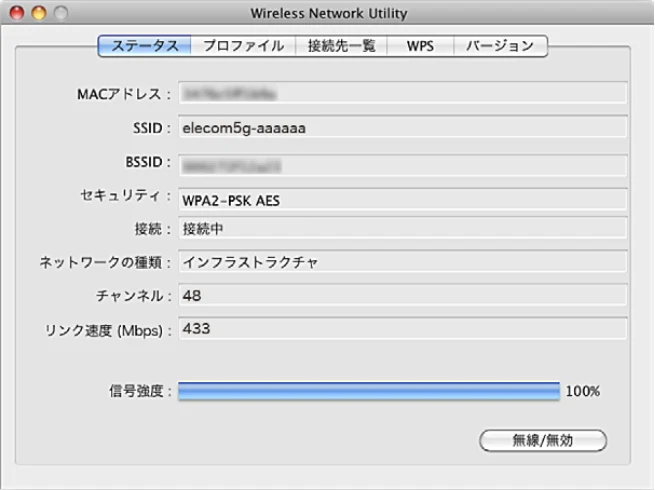Click the Wireless Network Utility title

pos(329,13)
